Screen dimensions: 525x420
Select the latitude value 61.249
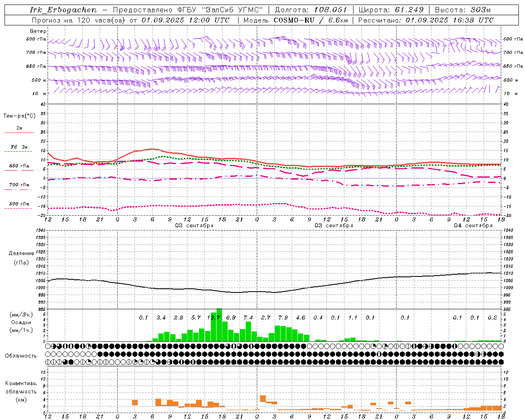409,10
